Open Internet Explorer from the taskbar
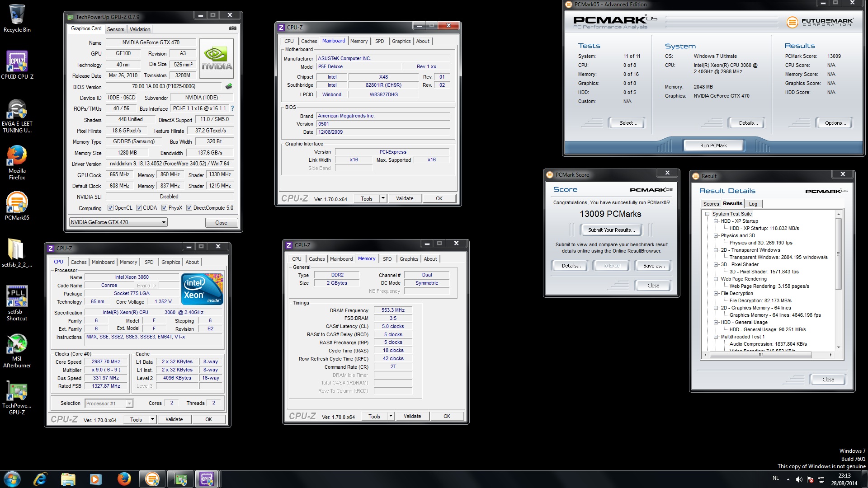The width and height of the screenshot is (868, 488). 40,479
